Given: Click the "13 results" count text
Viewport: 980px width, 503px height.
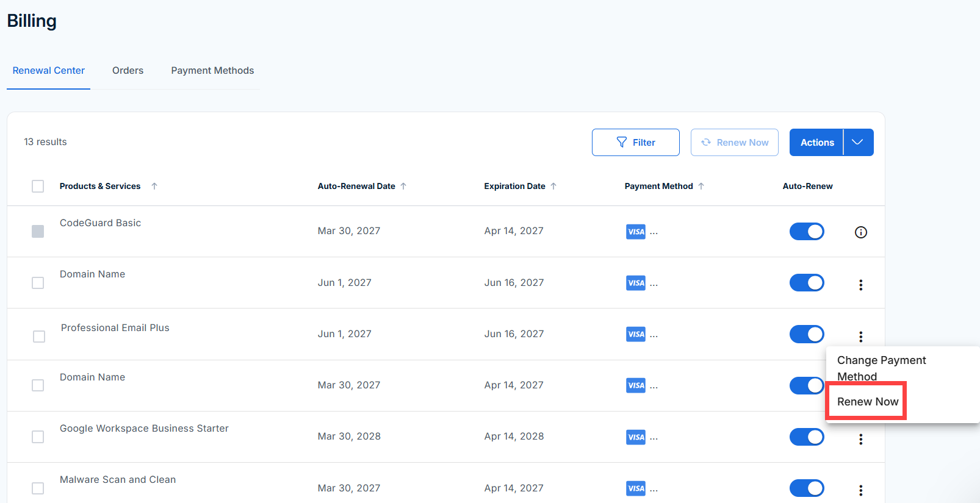Looking at the screenshot, I should pos(45,142).
